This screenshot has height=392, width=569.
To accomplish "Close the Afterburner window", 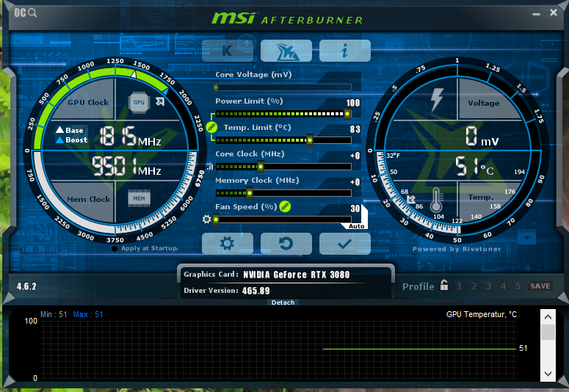I will pos(554,12).
